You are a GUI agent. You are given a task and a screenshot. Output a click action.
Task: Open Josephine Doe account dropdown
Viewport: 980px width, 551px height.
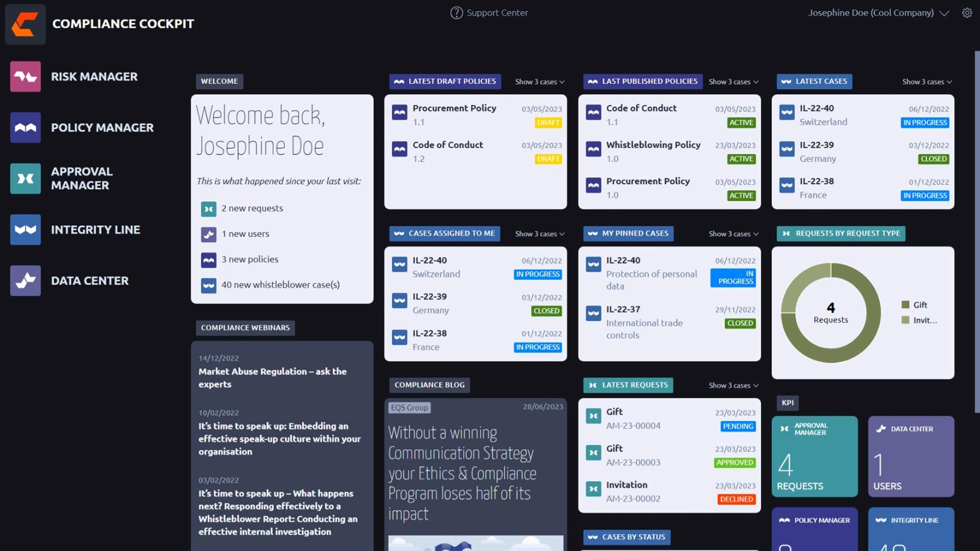[878, 13]
